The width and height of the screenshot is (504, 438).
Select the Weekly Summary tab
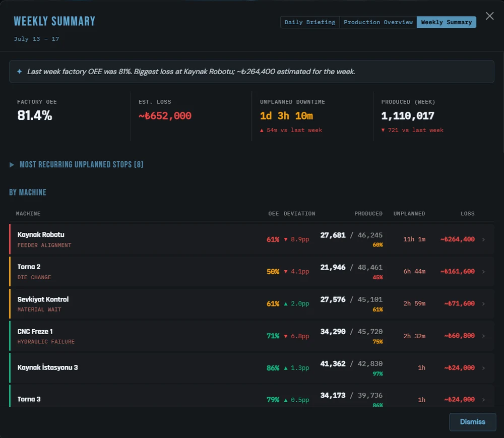[x=447, y=22]
